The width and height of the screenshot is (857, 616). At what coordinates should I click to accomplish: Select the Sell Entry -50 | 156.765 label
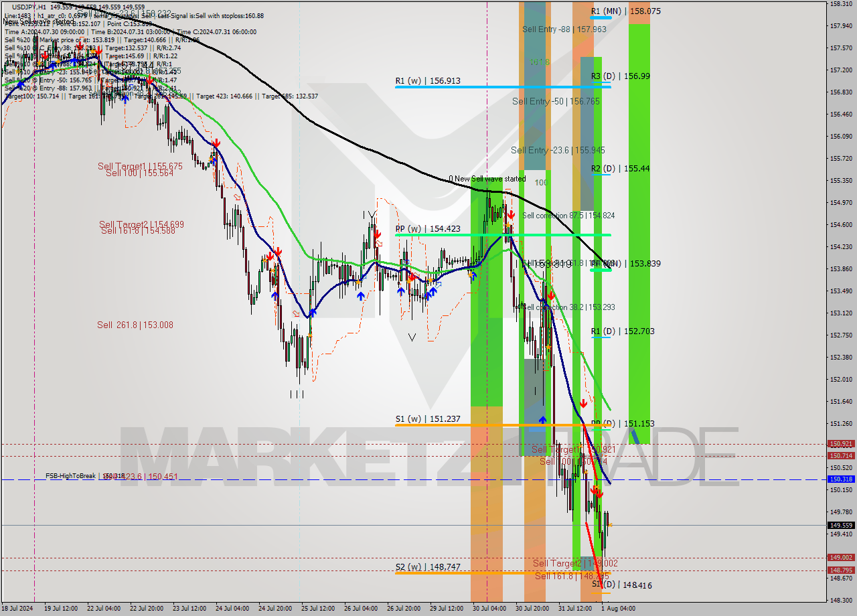556,101
